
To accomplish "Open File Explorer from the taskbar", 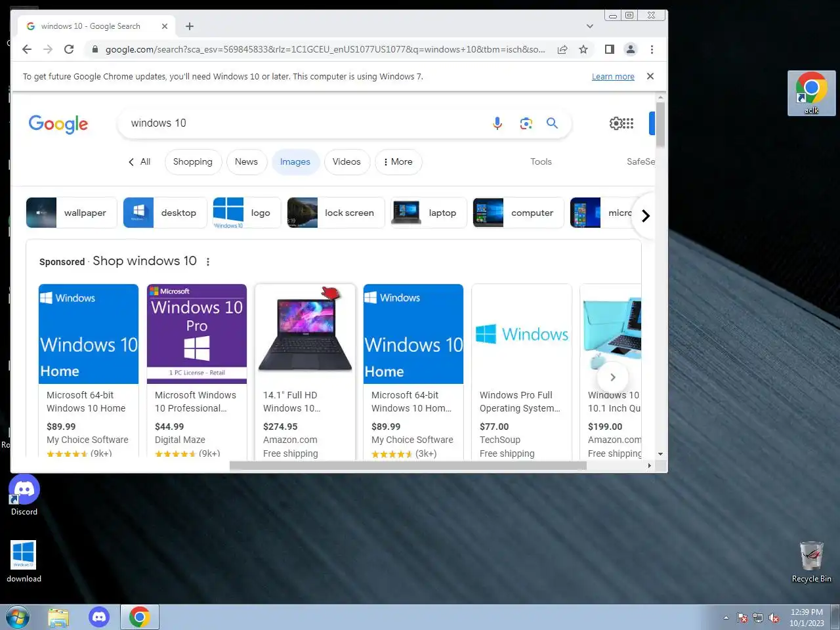I will coord(58,617).
